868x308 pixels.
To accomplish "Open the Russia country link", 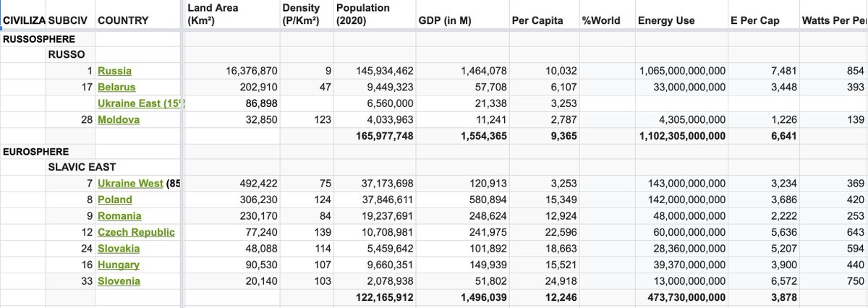I will (114, 71).
